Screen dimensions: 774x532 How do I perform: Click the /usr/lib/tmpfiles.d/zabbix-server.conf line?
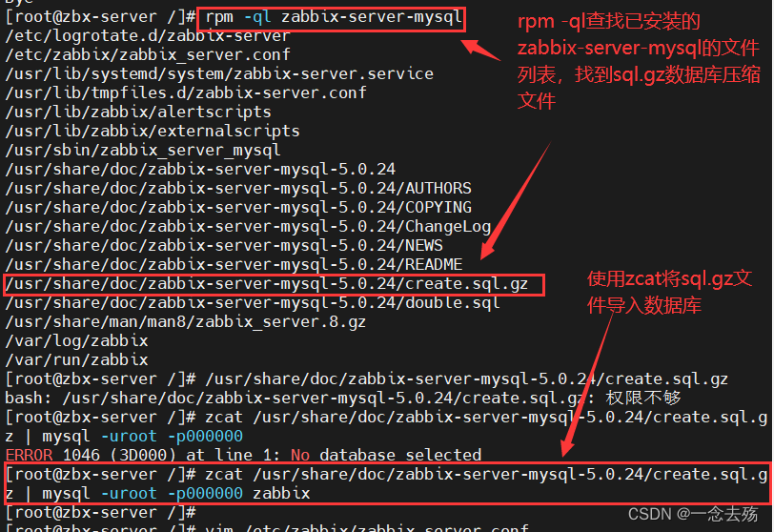[186, 92]
